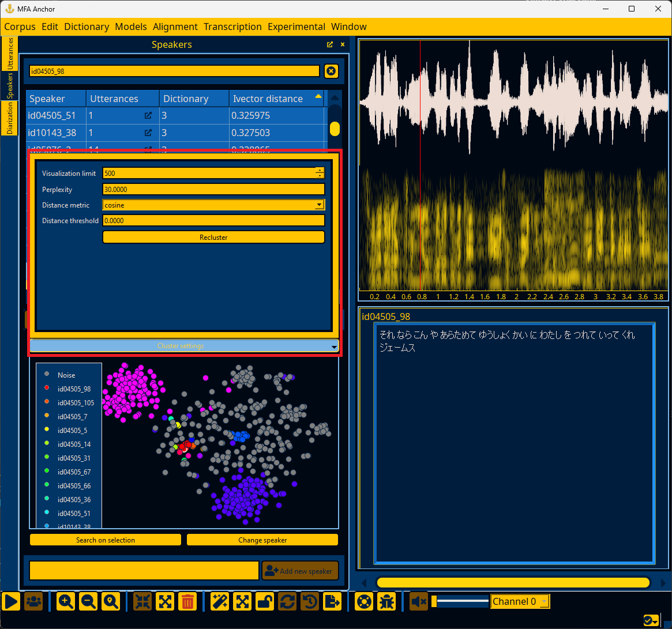
Task: Open the Channel 0 dropdown
Action: click(x=520, y=601)
